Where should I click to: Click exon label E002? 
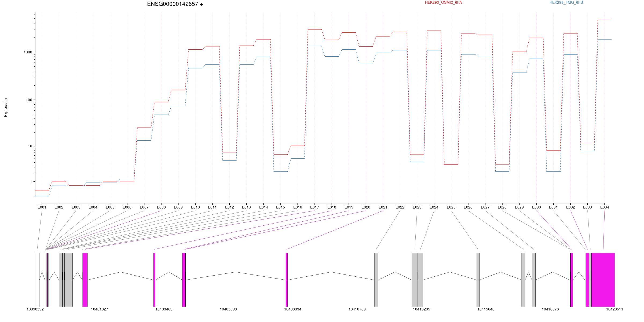[x=59, y=207]
